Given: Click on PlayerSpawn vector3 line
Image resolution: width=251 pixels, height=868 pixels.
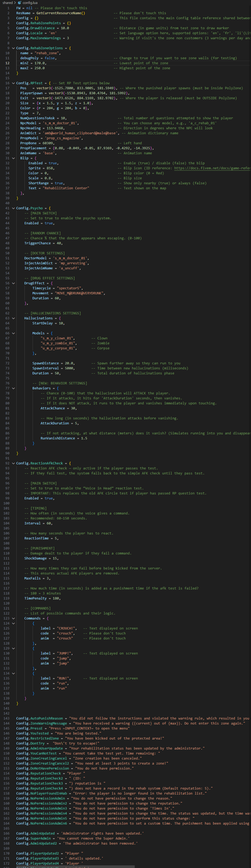Looking at the screenshot, I should tap(74, 93).
